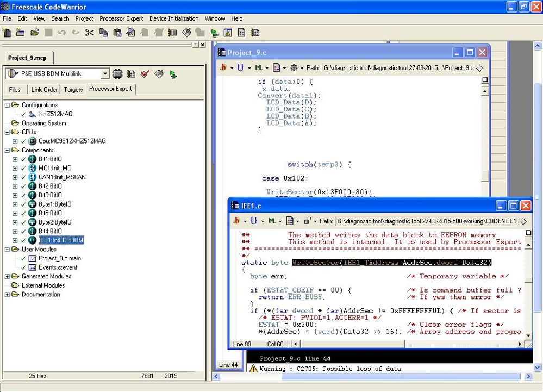Image resolution: width=543 pixels, height=392 pixels.
Task: Click the Make red checkmark icon in project panel
Action: click(x=145, y=74)
